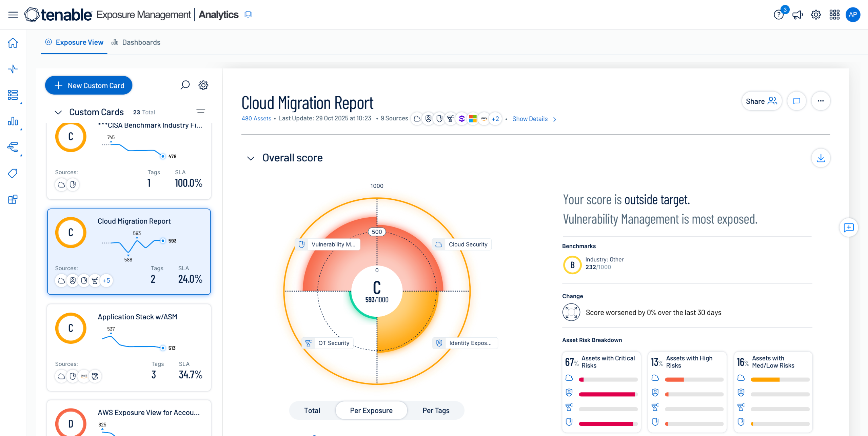Open the apps grid switcher
Image resolution: width=868 pixels, height=436 pixels.
[834, 15]
